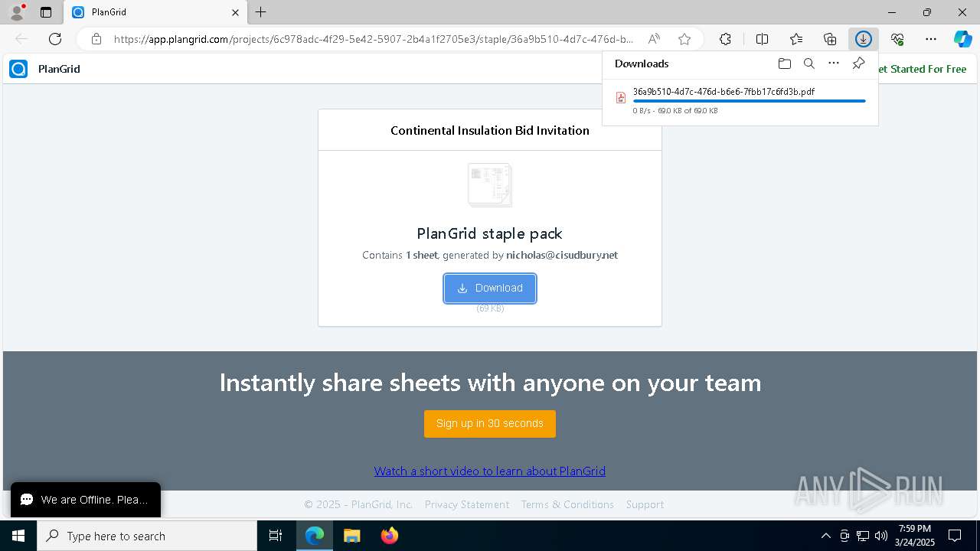Open Edge Settings and more menu
The width and height of the screenshot is (980, 551).
(931, 39)
